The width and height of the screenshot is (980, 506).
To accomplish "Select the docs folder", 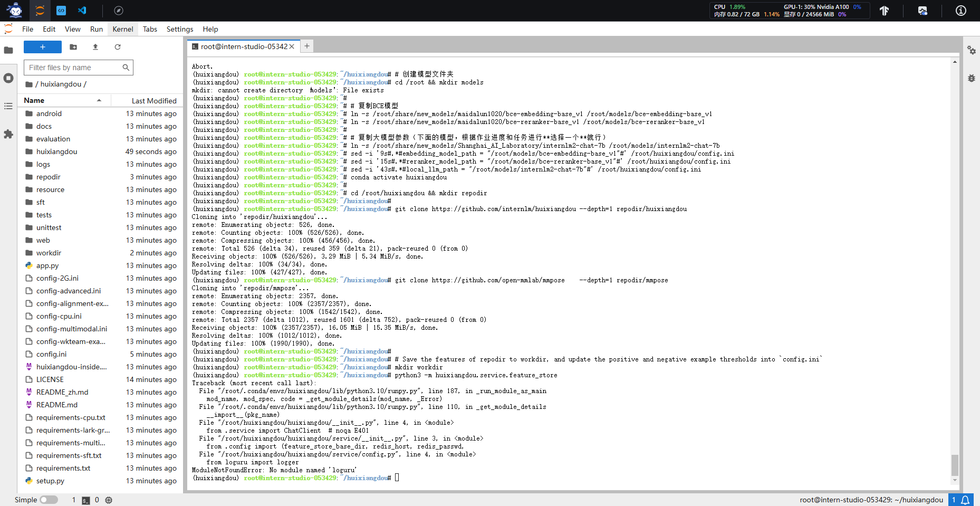I will tap(101, 126).
